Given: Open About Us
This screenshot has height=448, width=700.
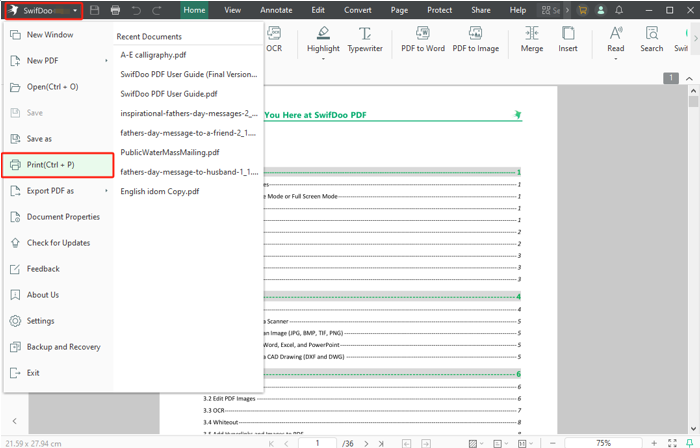Looking at the screenshot, I should (58, 295).
